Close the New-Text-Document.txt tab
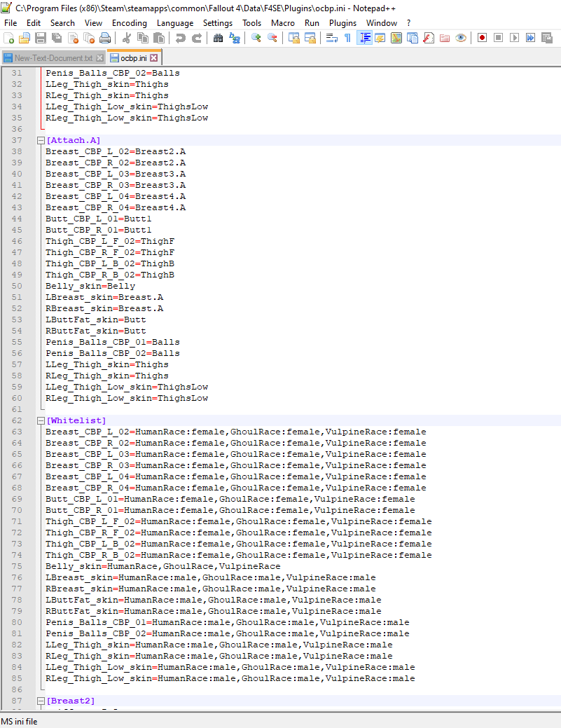Image resolution: width=561 pixels, height=728 pixels. (99, 58)
